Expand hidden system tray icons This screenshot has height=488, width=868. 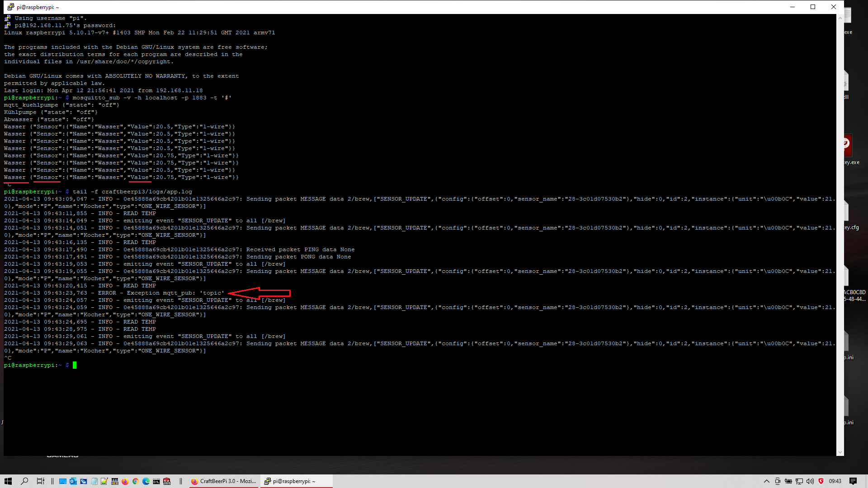click(x=766, y=481)
